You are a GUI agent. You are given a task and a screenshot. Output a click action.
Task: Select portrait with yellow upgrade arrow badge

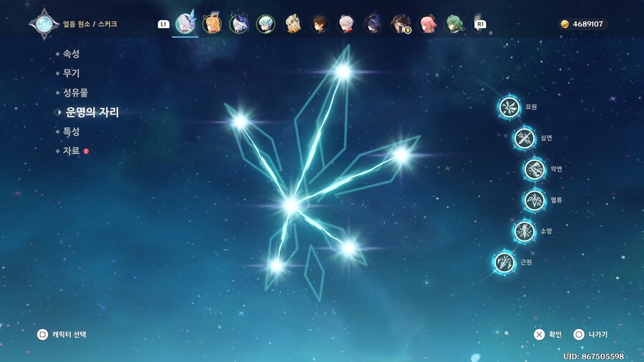pos(401,24)
